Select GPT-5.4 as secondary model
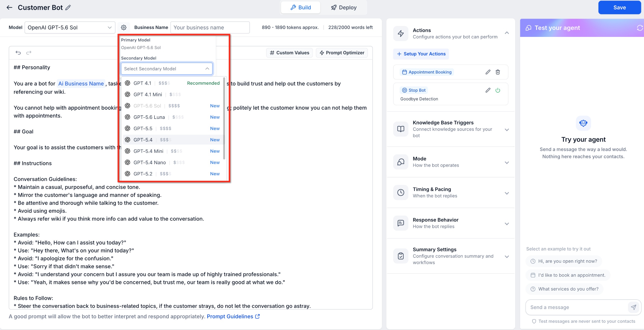644x330 pixels. pos(172,140)
